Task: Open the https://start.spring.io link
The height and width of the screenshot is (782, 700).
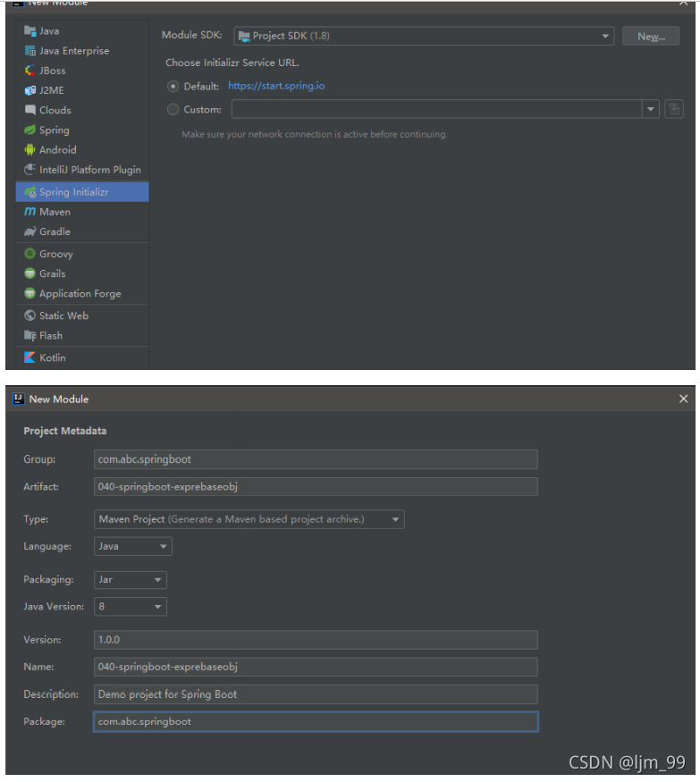Action: [276, 86]
